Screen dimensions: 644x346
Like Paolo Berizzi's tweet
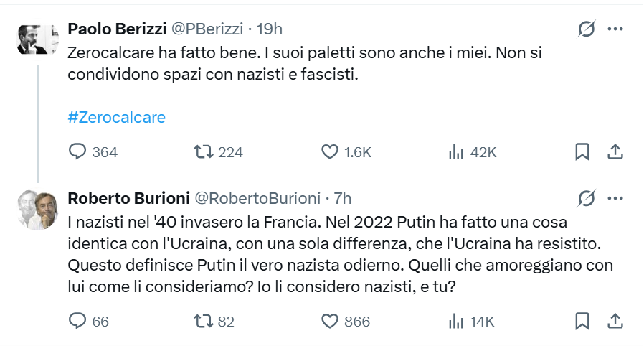click(330, 152)
